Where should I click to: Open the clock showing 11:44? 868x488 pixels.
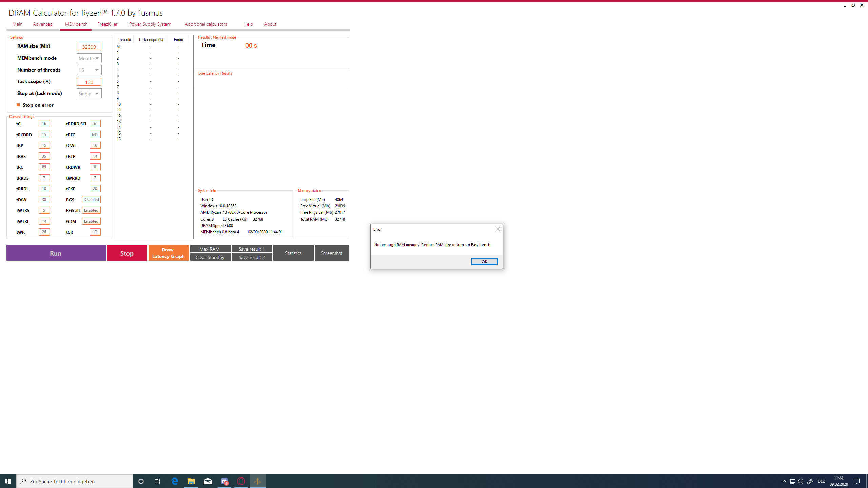[839, 481]
